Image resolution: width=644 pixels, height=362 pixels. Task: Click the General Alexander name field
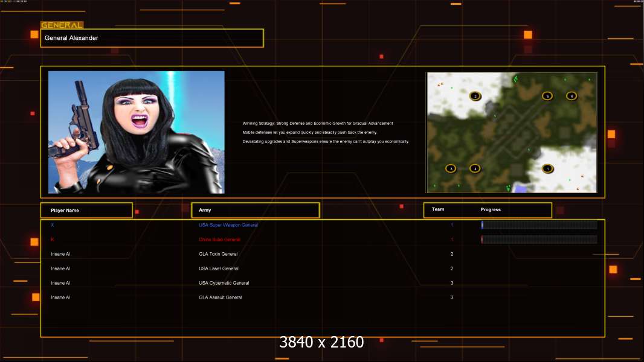coord(152,38)
